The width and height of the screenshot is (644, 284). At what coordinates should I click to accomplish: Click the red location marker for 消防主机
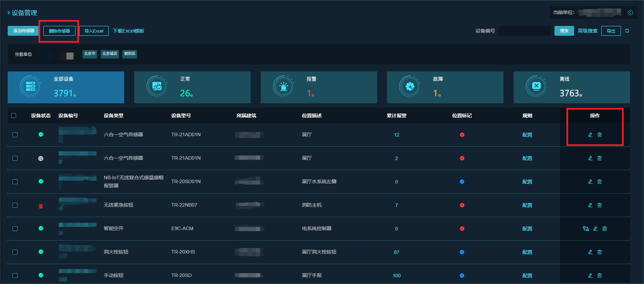click(462, 205)
